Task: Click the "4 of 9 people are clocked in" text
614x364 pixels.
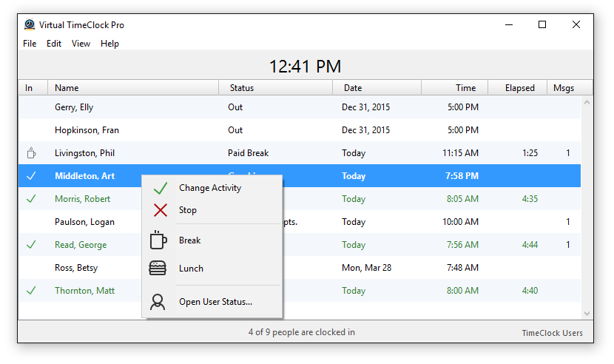Action: pyautogui.click(x=302, y=332)
